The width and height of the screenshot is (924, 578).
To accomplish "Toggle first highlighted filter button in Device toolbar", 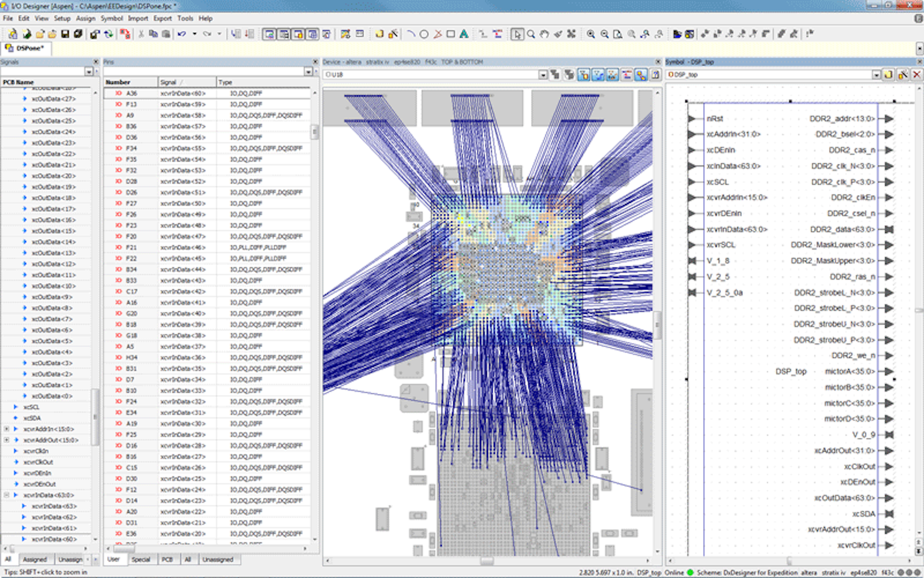I will 584,75.
